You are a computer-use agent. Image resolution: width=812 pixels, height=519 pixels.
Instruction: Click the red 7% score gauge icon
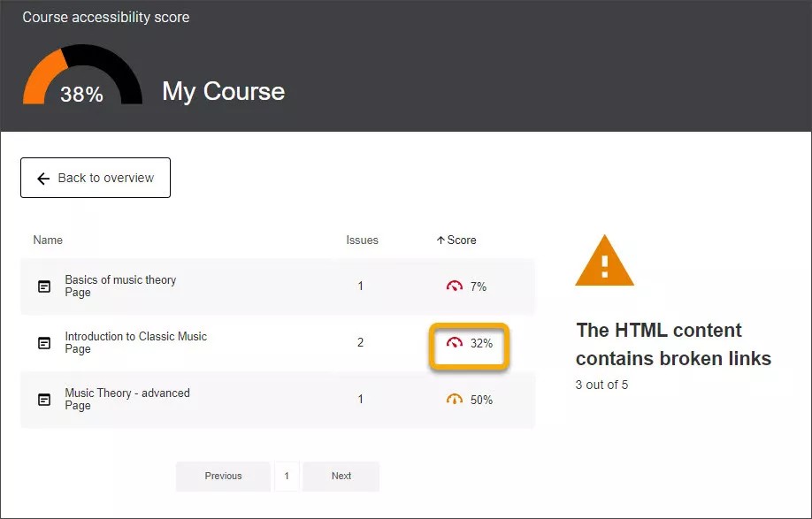(x=455, y=286)
